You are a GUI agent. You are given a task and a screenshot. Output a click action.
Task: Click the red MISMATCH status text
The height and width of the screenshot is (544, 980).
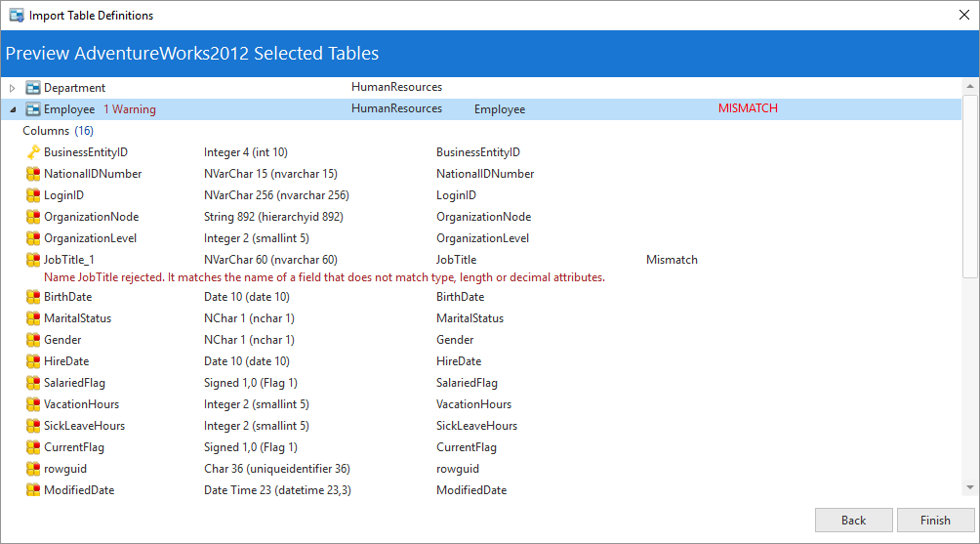tap(748, 108)
